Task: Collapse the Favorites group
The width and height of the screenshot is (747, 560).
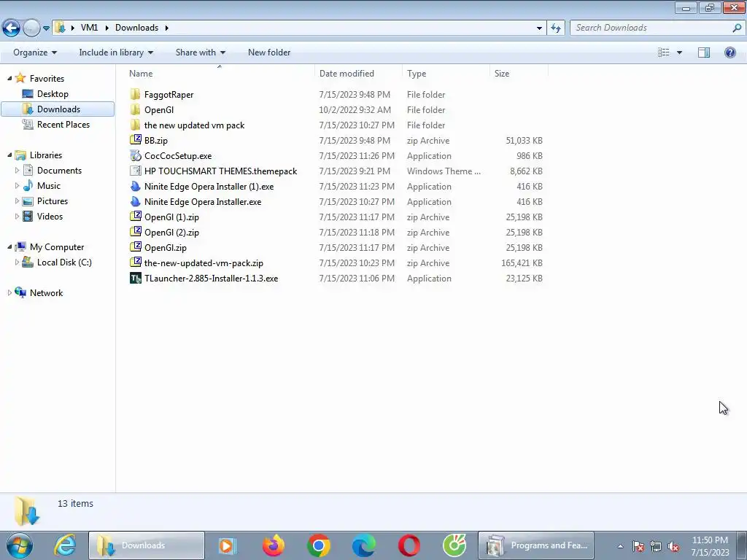Action: [9, 78]
